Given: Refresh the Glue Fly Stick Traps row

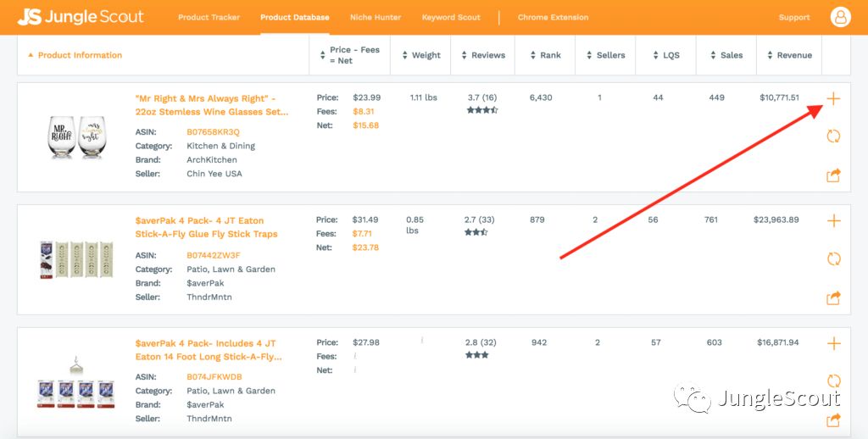Looking at the screenshot, I should click(x=833, y=259).
